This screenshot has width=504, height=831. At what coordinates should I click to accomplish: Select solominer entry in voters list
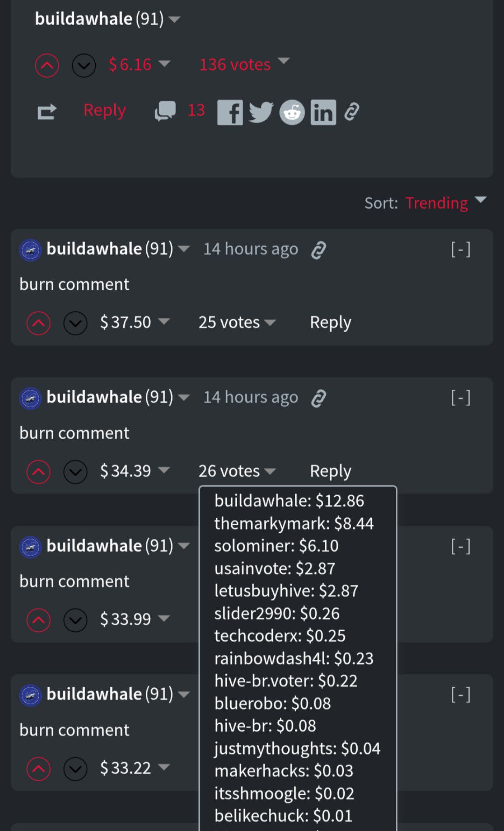click(276, 546)
